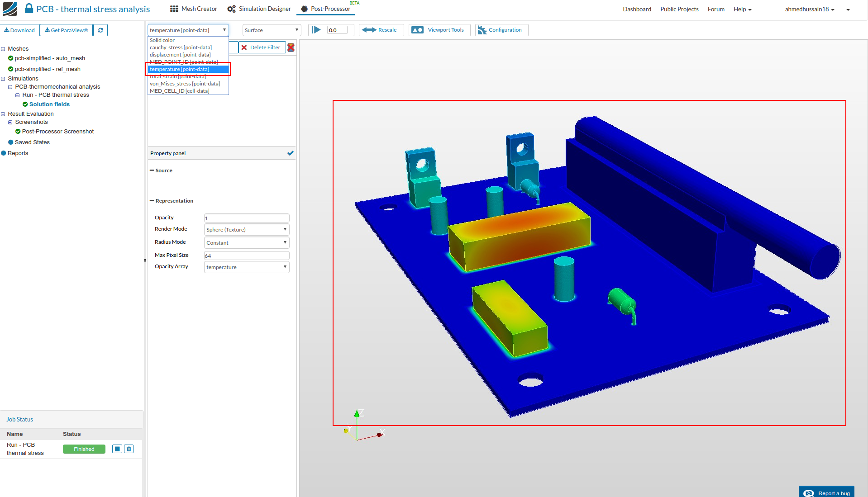Viewport: 868px width, 497px height.
Task: Collapse the Source section
Action: pyautogui.click(x=152, y=170)
